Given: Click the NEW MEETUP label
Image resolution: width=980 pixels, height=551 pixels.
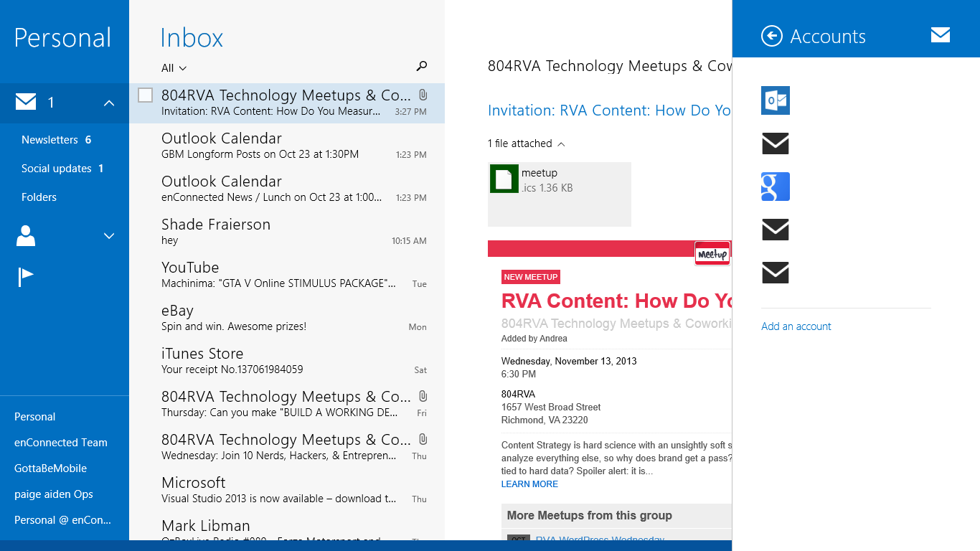Looking at the screenshot, I should pyautogui.click(x=531, y=277).
